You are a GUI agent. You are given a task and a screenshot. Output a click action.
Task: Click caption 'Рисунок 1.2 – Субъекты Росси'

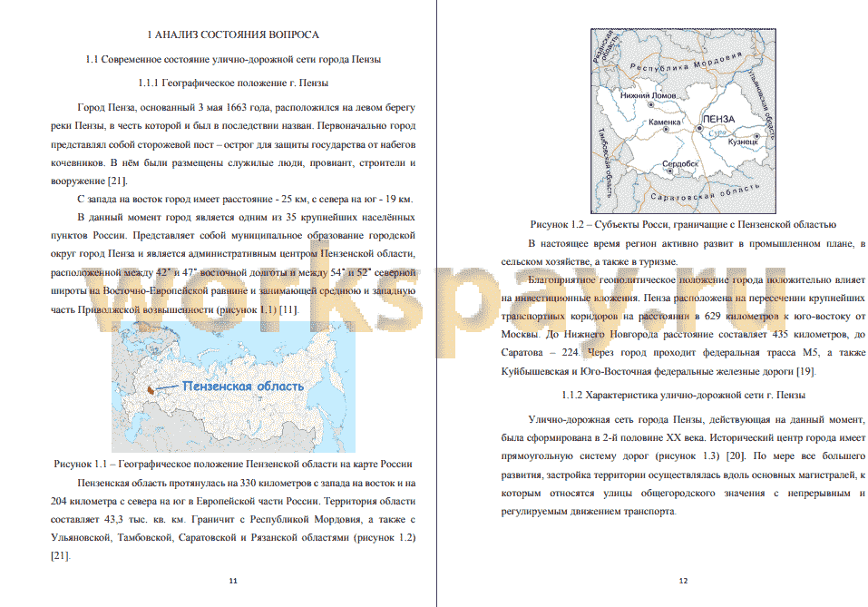pyautogui.click(x=683, y=225)
